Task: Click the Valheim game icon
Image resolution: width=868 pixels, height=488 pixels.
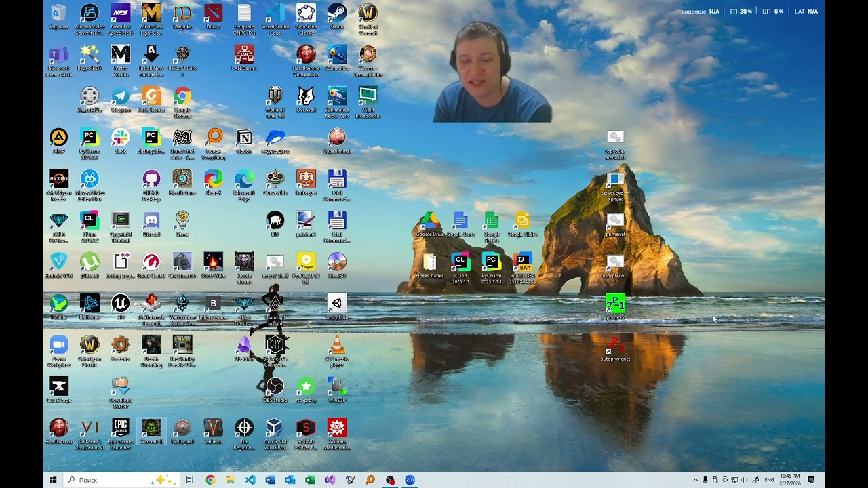Action: tap(213, 431)
